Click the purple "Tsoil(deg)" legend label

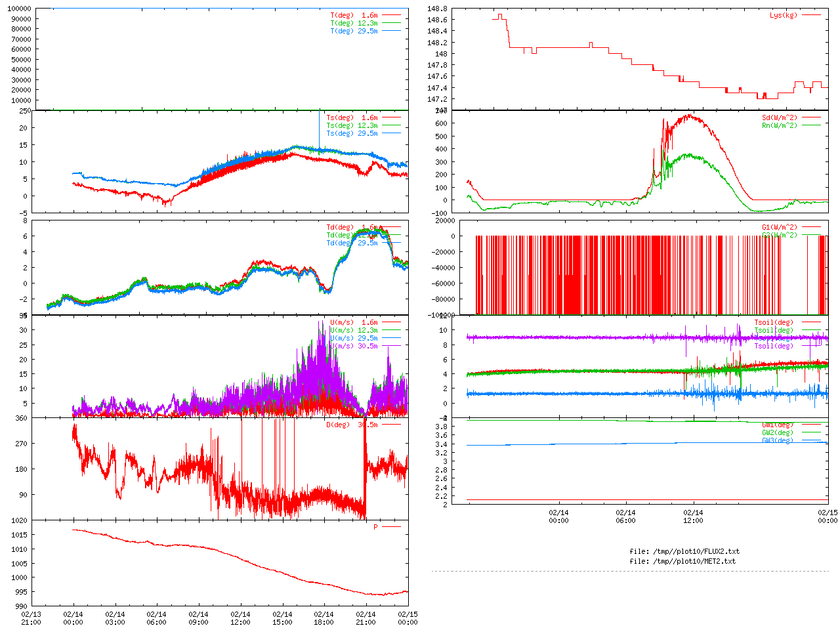[774, 346]
